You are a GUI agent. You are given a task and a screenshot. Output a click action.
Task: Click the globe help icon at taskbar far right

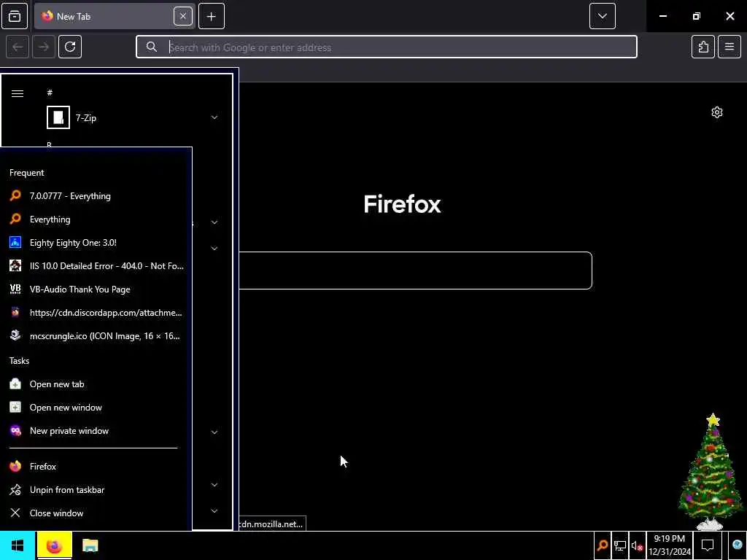click(738, 545)
